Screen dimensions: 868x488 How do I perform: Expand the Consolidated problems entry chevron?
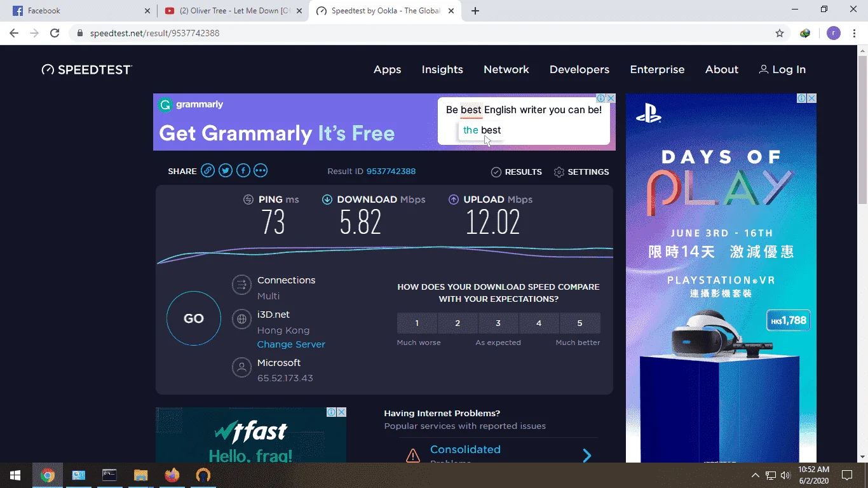coord(587,455)
